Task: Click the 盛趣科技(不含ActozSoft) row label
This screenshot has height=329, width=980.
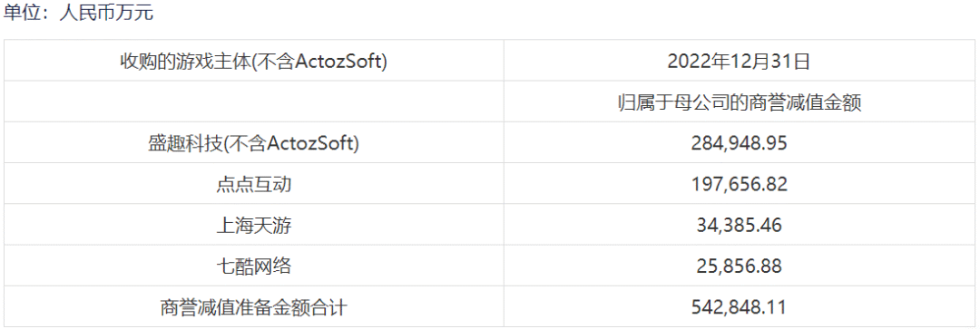Action: [254, 143]
